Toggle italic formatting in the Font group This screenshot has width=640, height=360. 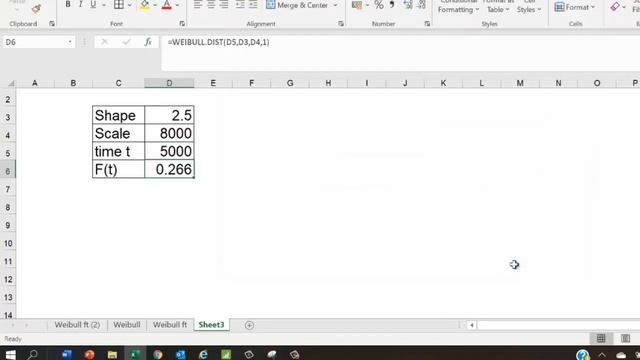coord(80,4)
